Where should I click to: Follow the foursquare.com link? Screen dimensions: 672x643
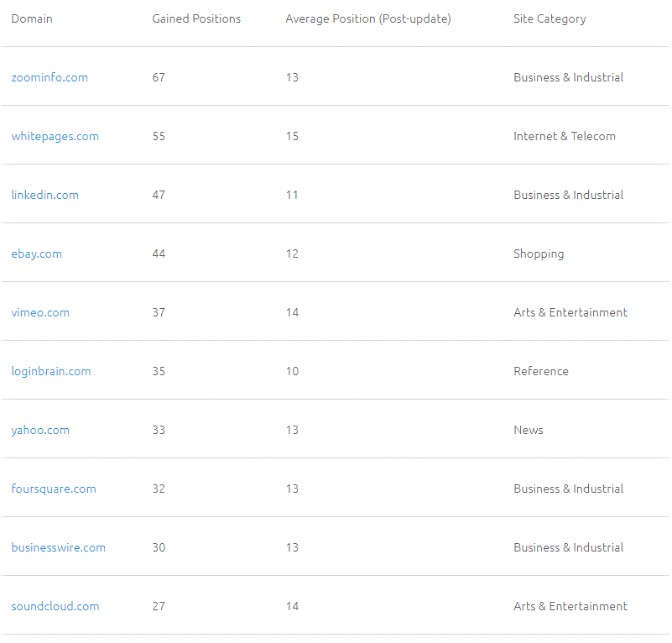[x=54, y=489]
